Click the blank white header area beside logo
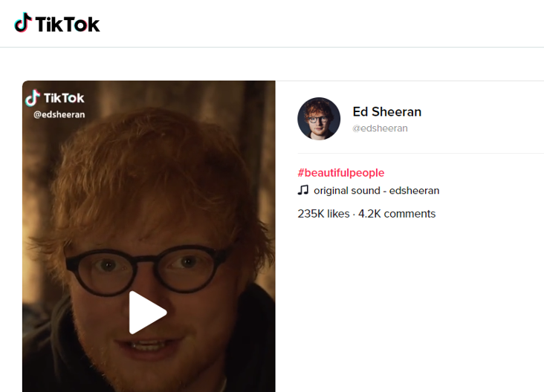This screenshot has width=544, height=392. click(312, 24)
